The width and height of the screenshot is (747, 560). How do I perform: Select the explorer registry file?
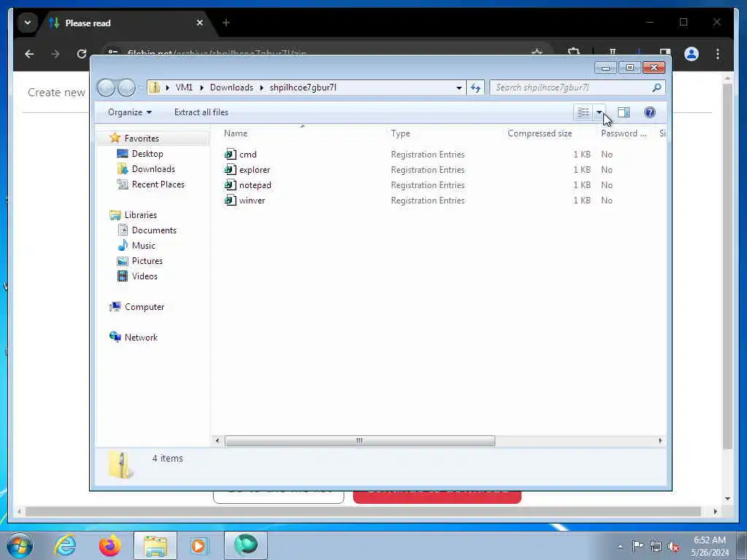click(x=255, y=169)
